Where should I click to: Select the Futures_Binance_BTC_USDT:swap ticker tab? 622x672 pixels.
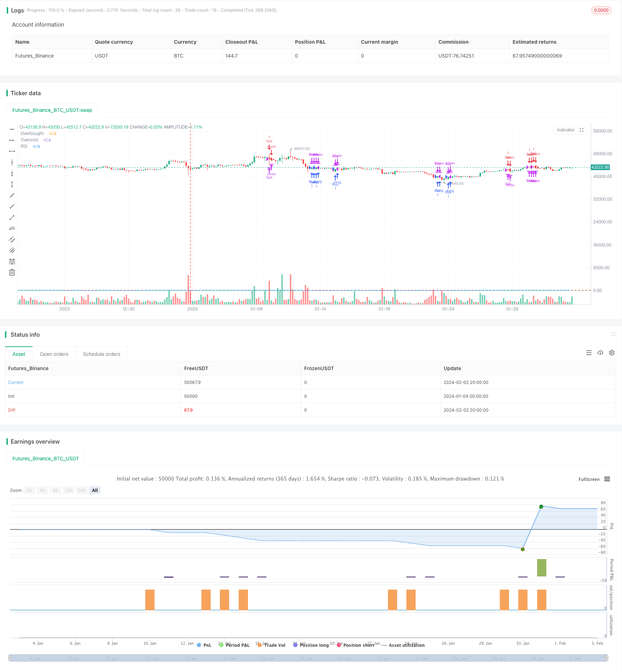click(x=52, y=110)
